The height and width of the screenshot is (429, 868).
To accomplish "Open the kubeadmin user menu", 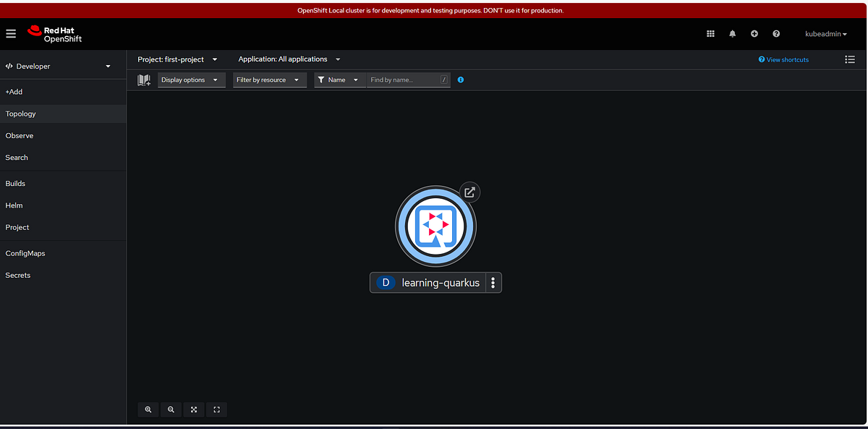I will coord(826,34).
